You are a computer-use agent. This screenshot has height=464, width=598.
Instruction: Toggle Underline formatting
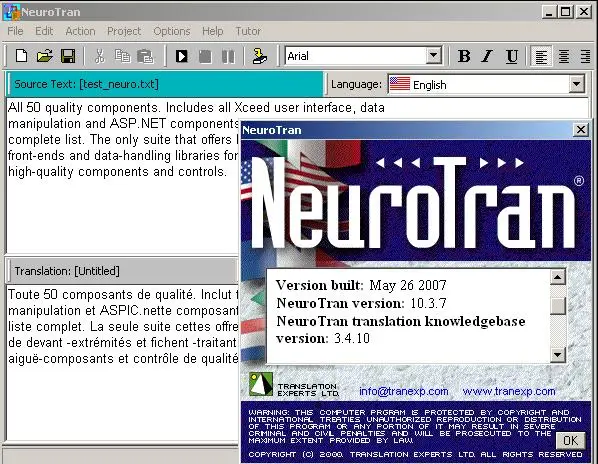(x=511, y=56)
